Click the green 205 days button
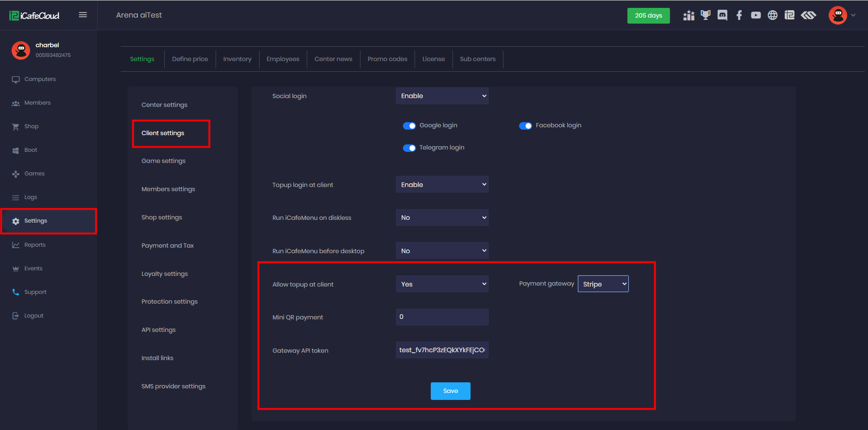The width and height of the screenshot is (868, 430). click(648, 16)
